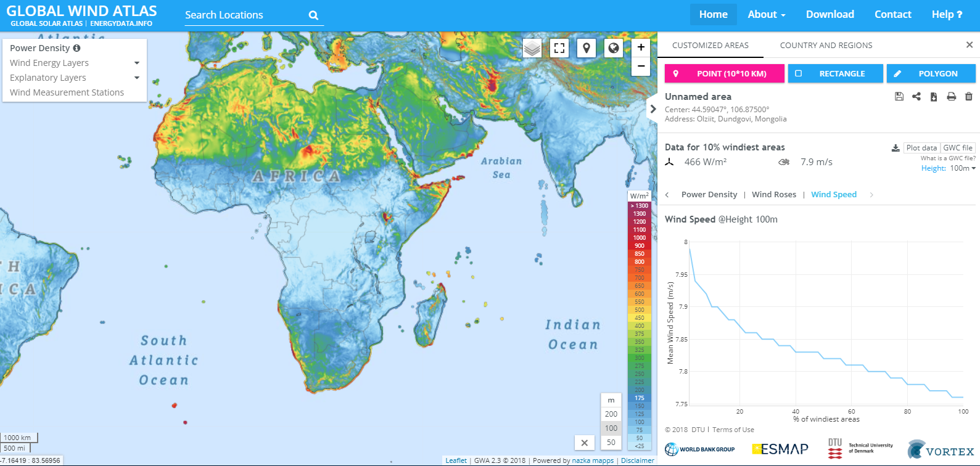Viewport: 980px width, 466px height.
Task: Print the area report
Action: click(952, 97)
